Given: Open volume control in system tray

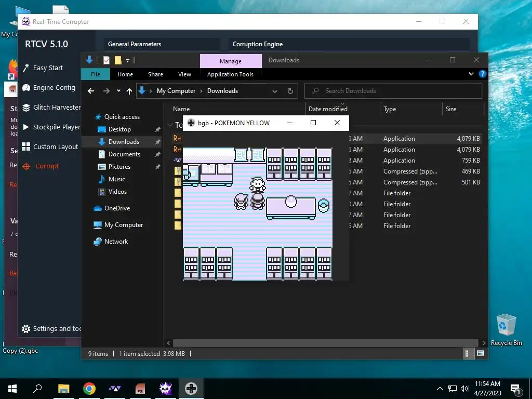Looking at the screenshot, I should click(x=464, y=389).
